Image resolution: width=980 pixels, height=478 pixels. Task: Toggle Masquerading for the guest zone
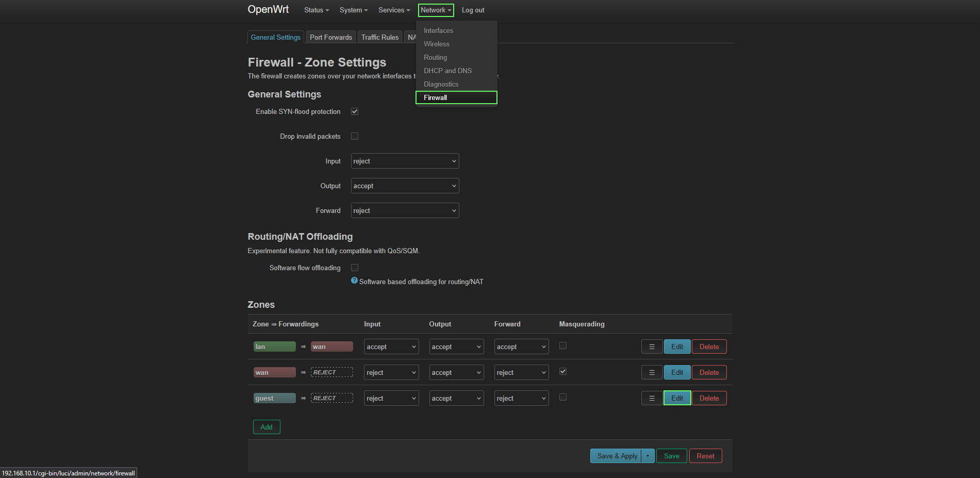[563, 397]
